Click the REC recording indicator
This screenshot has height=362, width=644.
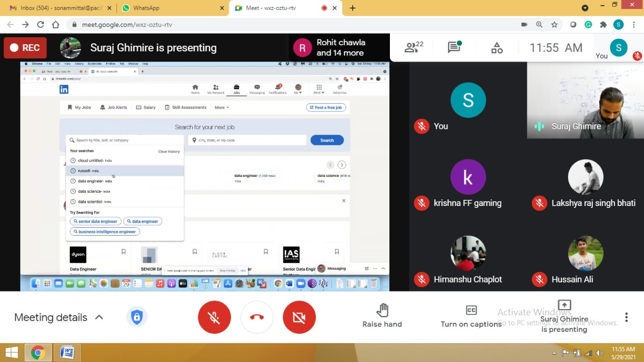click(x=25, y=48)
